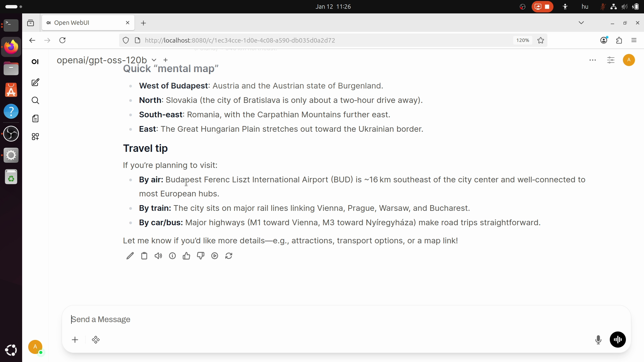This screenshot has height=362, width=644.
Task: Copy the response with clipboard icon
Action: point(144,256)
